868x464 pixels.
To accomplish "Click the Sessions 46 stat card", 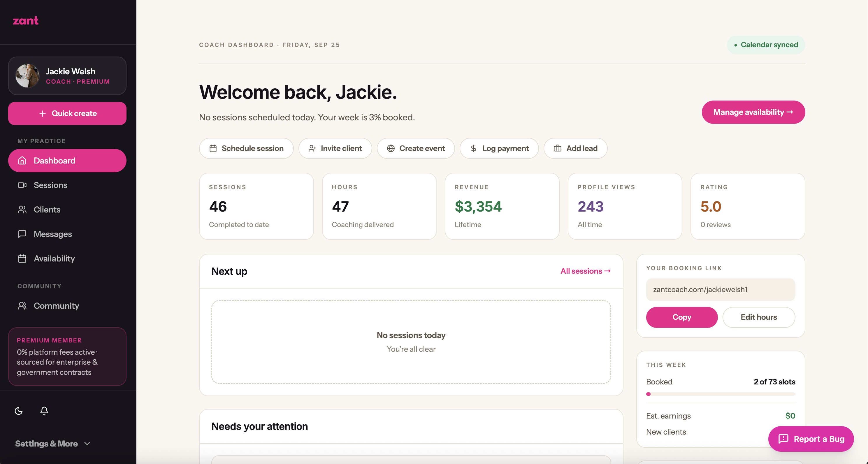I will [256, 206].
